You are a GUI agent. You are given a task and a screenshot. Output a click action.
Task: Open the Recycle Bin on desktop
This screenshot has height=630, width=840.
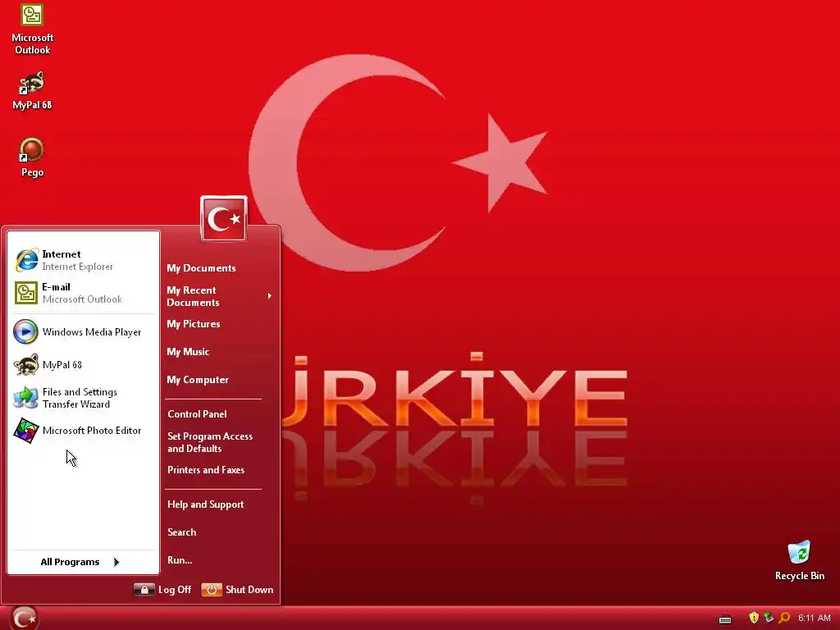799,560
